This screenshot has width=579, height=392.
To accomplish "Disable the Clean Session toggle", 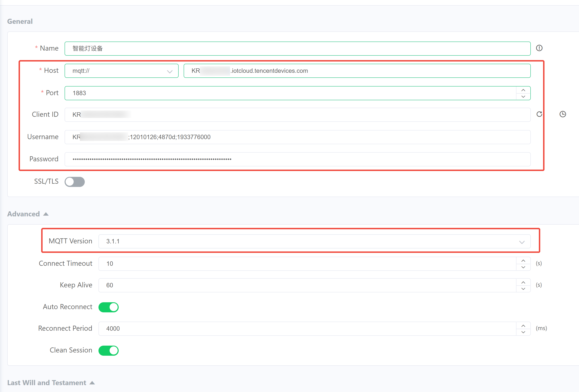I will pos(109,350).
